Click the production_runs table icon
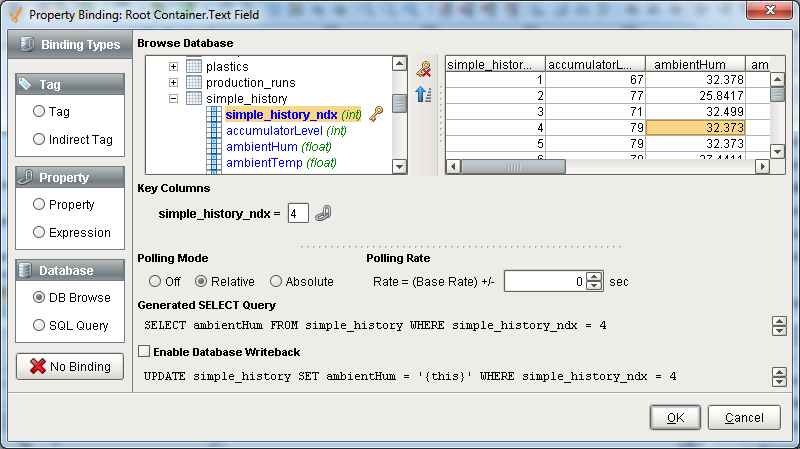 tap(194, 83)
